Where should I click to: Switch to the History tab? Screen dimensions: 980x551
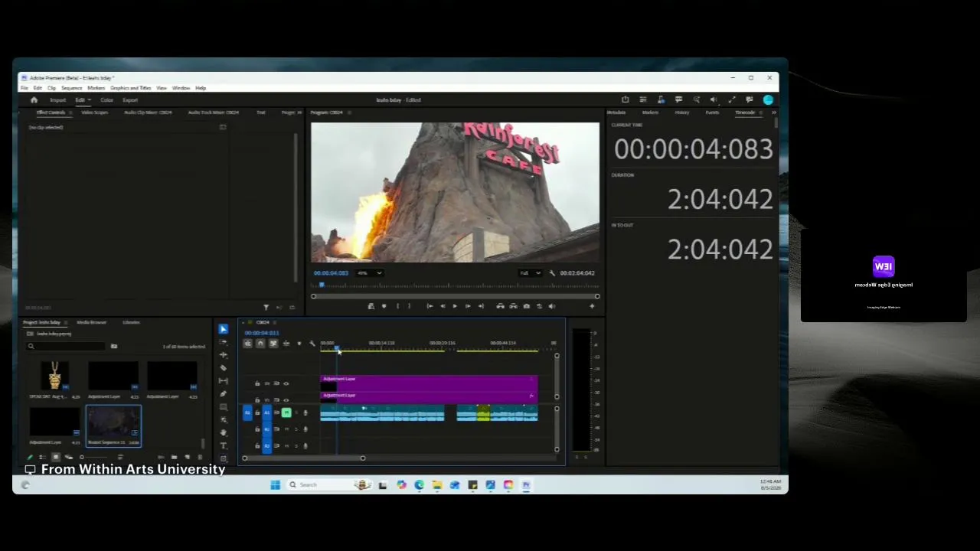click(681, 112)
